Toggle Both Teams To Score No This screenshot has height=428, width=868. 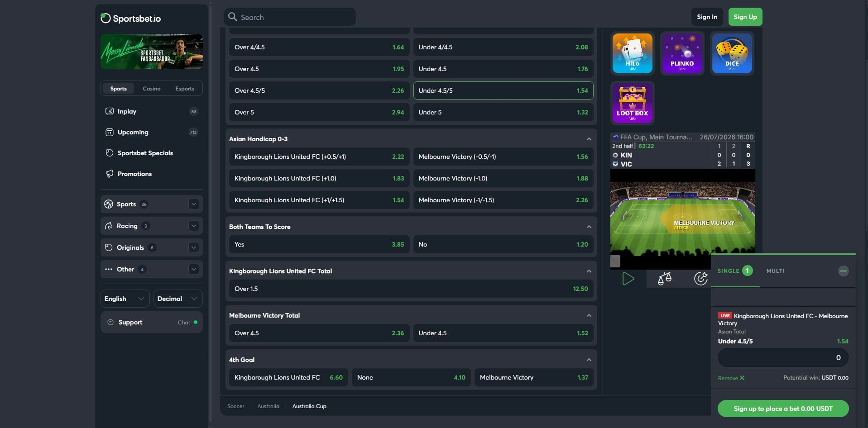503,244
